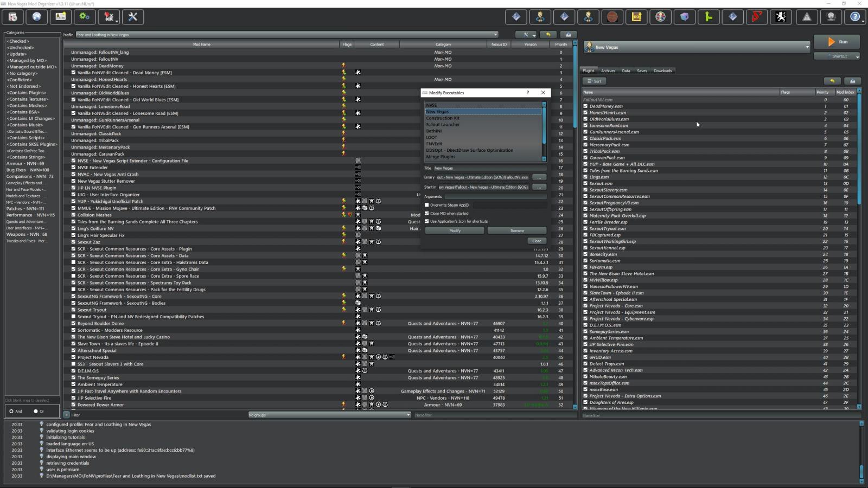Open the No groups dropdown
Screen dimensions: 868x488
(329, 415)
